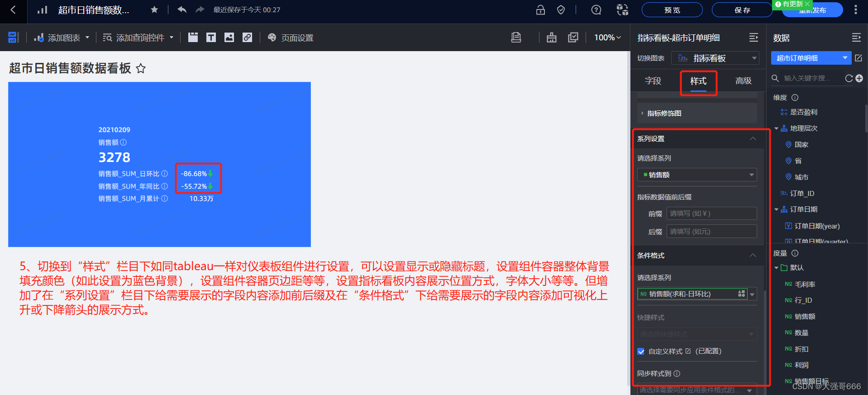Select the 是否盈利 dimension field
This screenshot has width=868, height=395.
[x=803, y=112]
